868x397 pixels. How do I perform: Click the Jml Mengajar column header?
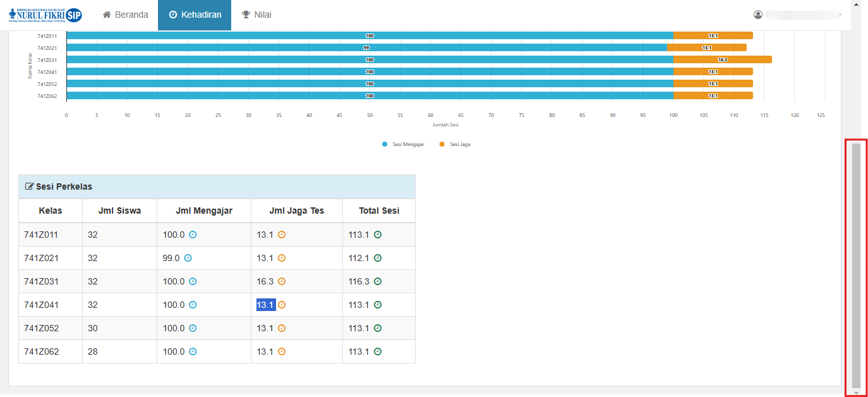[x=203, y=211]
